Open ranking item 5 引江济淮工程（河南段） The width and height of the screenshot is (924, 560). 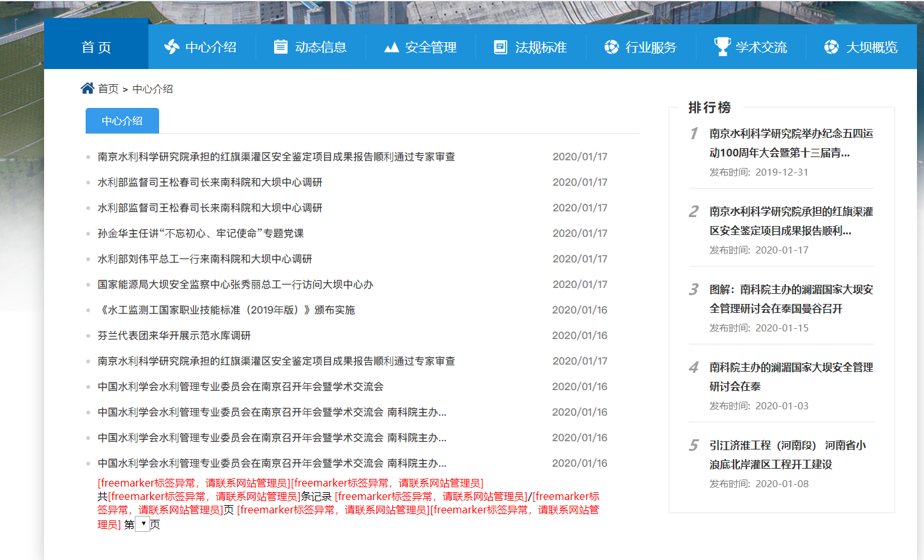point(788,455)
